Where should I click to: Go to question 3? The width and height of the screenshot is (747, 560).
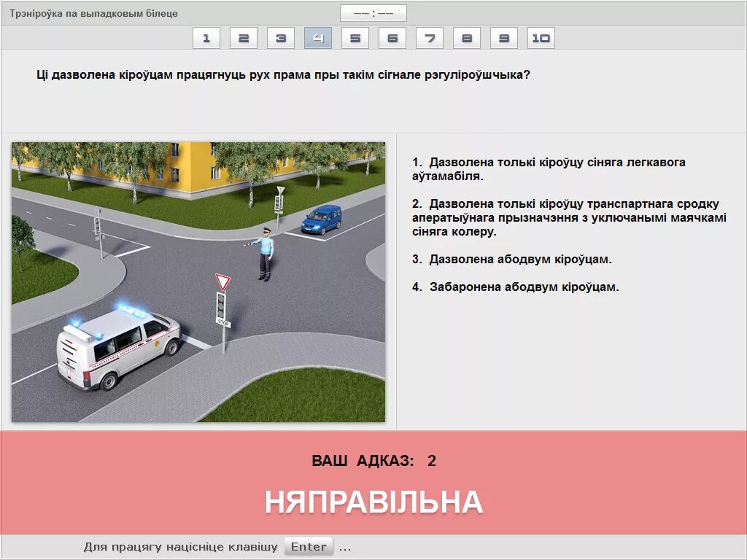coord(281,38)
